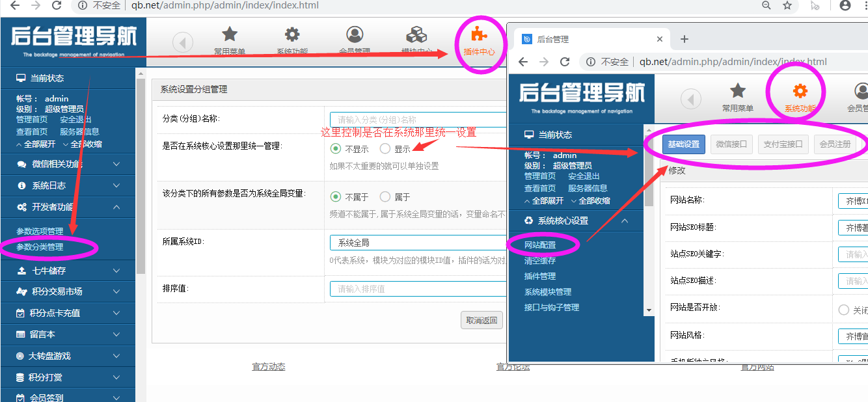Viewport: 868px width, 402px height.
Task: Open the 官方动态 link
Action: pos(268,367)
